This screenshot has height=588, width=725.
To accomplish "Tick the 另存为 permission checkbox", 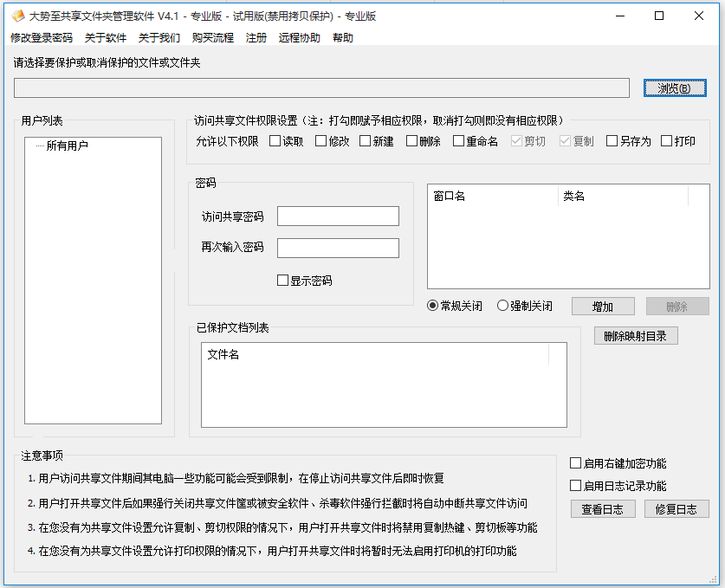I will coord(612,141).
